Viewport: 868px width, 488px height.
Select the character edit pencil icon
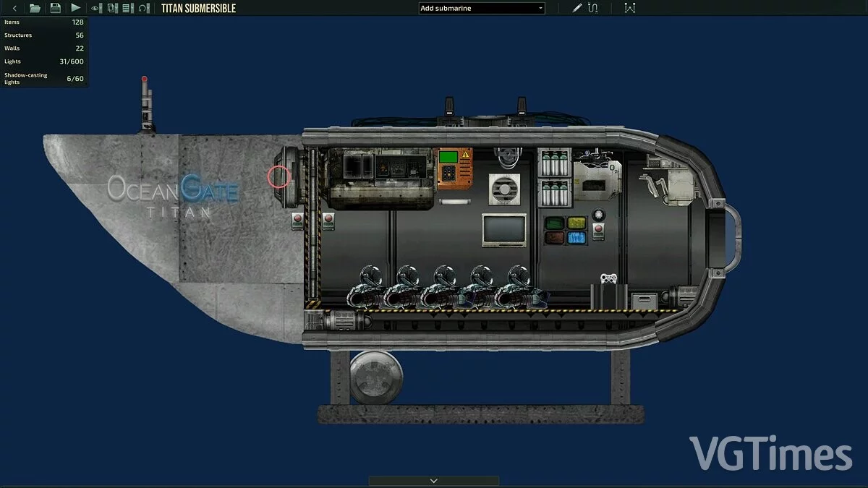pyautogui.click(x=576, y=8)
